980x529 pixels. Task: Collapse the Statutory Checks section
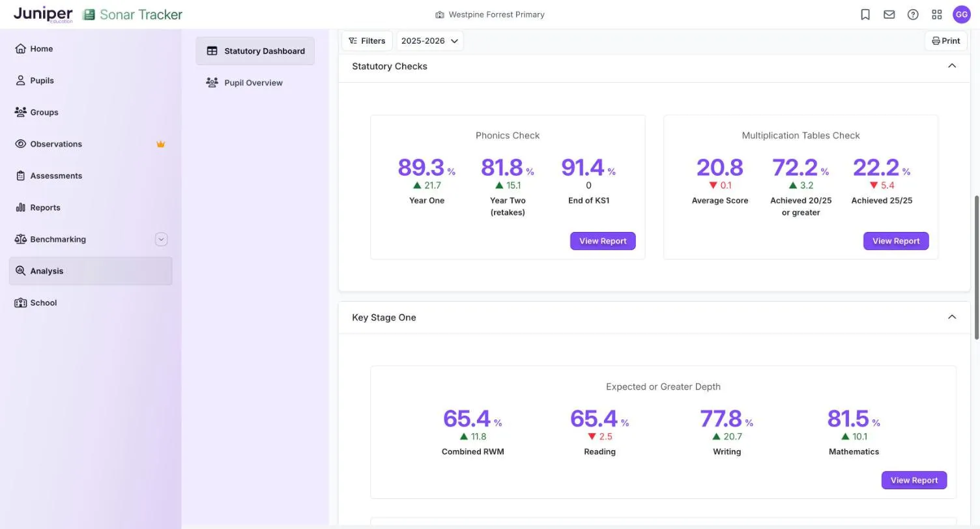coord(952,66)
